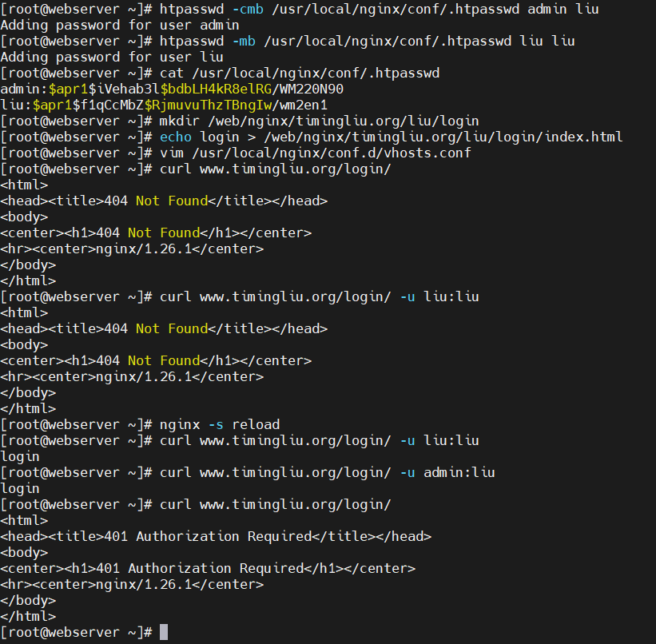
Task: Click the htpasswd -cmb command line
Action: point(300,9)
